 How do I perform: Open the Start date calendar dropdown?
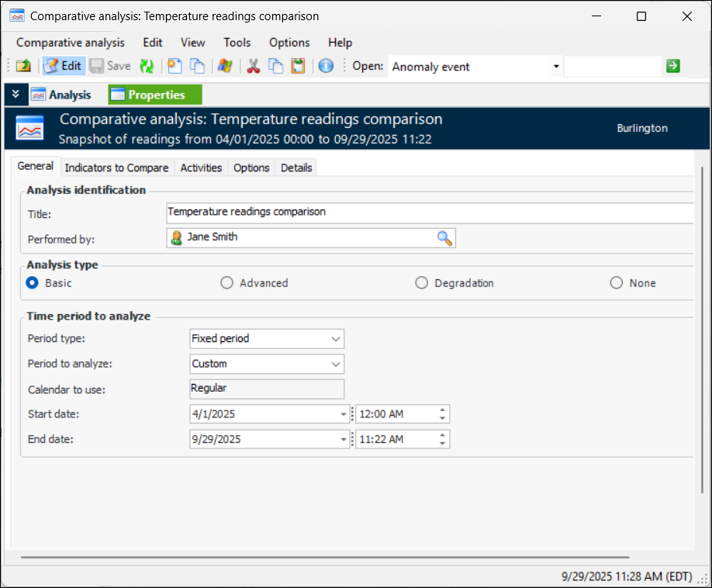click(344, 415)
